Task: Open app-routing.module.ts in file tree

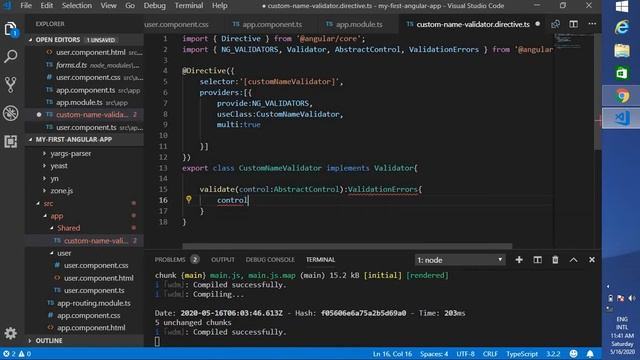Action: [93, 303]
